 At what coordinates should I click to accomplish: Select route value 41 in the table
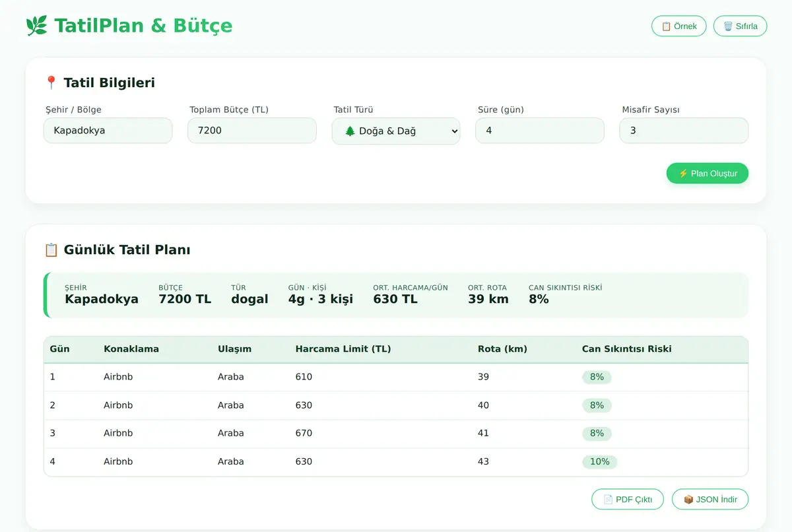[484, 434]
